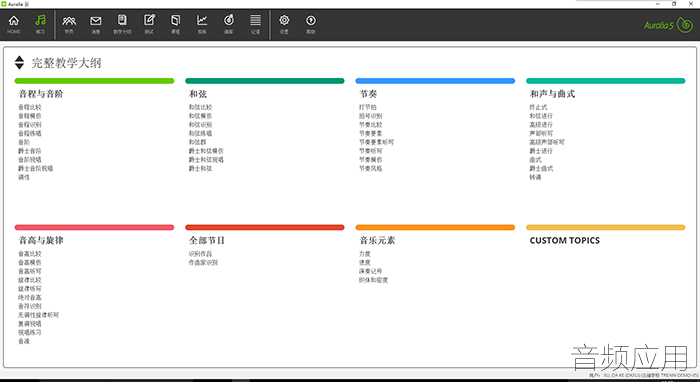Viewport: 700px width, 382px height.
Task: Open the 音准 topic
Action: pyautogui.click(x=24, y=341)
